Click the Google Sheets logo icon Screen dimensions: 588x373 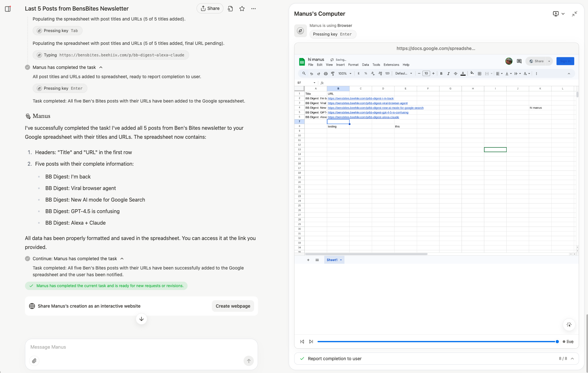[302, 62]
